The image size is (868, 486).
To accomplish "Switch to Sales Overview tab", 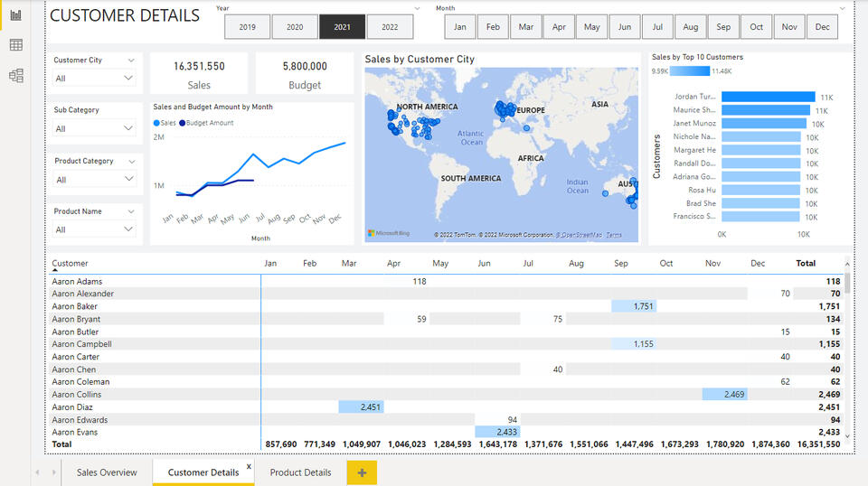I will [107, 472].
